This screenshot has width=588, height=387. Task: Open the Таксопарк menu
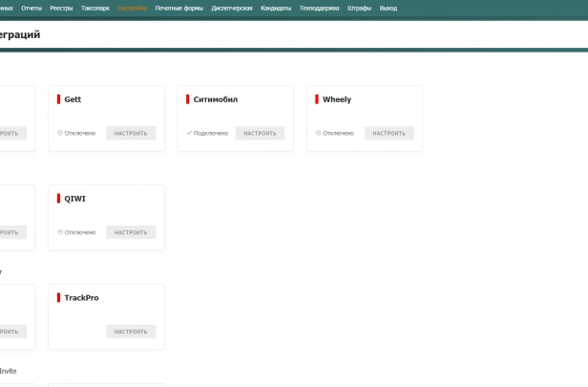pos(95,8)
